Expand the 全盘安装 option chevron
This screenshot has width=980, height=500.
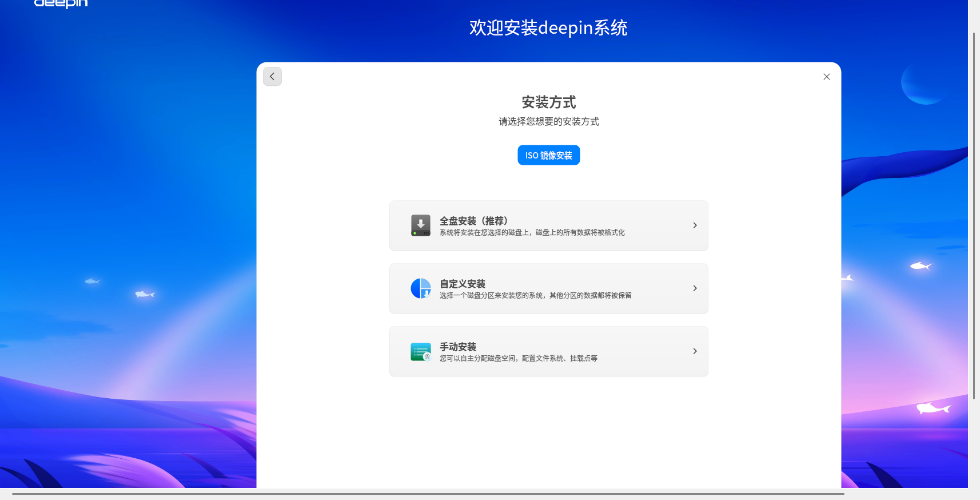[695, 225]
